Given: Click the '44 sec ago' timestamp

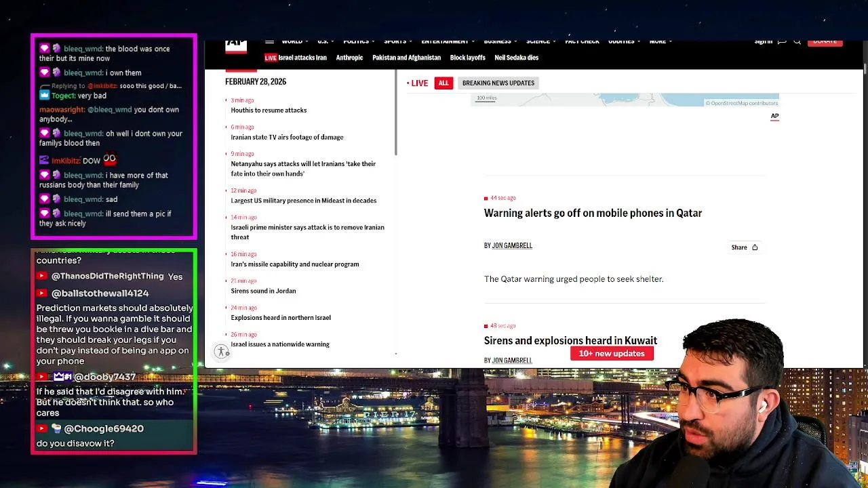Looking at the screenshot, I should (x=502, y=198).
